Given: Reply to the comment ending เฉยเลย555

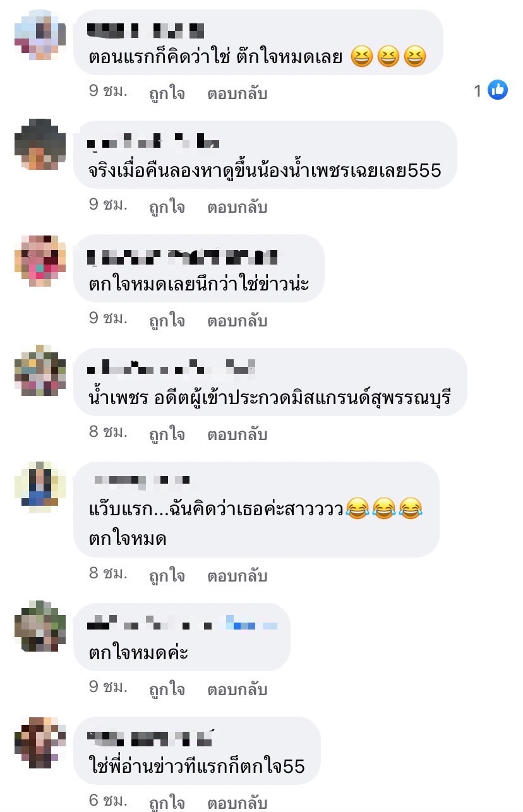Looking at the screenshot, I should point(237,207).
